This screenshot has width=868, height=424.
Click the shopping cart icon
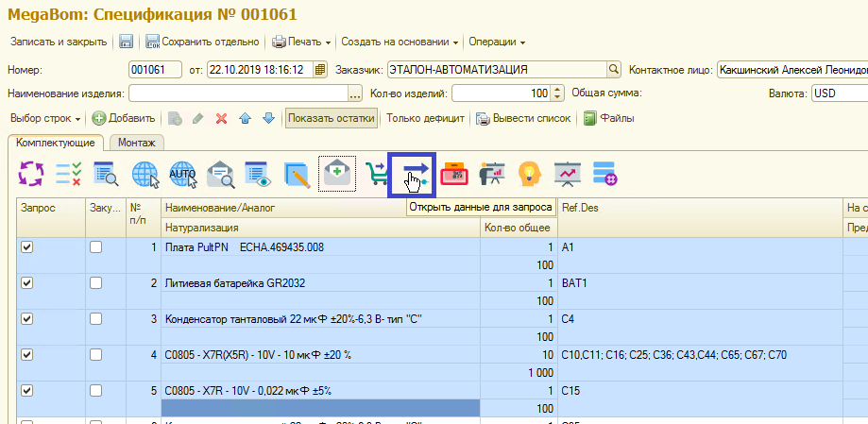point(377,173)
